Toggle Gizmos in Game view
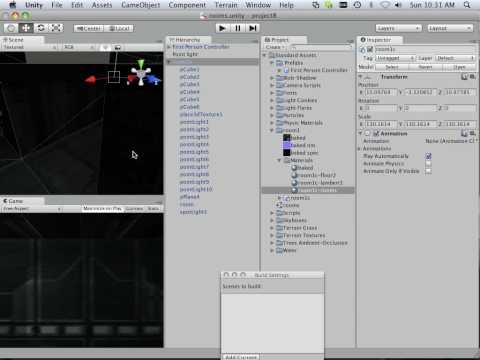480x360 pixels. click(x=134, y=209)
